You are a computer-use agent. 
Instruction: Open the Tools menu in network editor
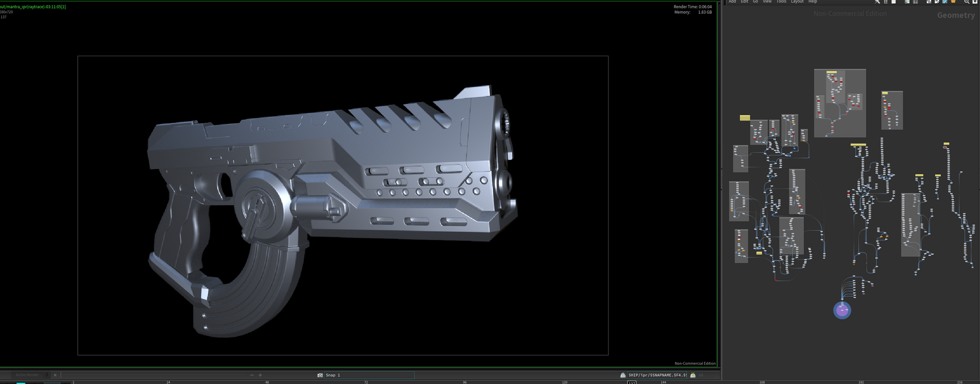[x=781, y=2]
